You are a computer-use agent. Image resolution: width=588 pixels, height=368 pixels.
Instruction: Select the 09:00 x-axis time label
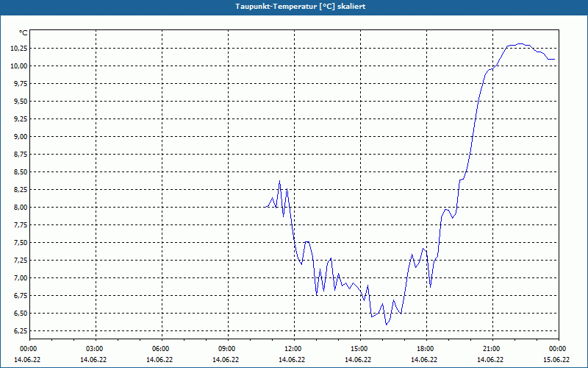[x=227, y=349]
